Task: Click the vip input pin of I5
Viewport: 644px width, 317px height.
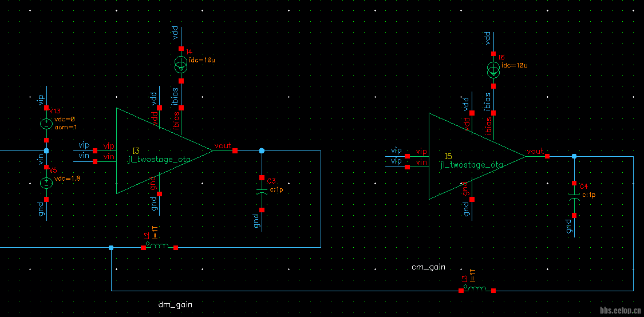Action: click(407, 156)
